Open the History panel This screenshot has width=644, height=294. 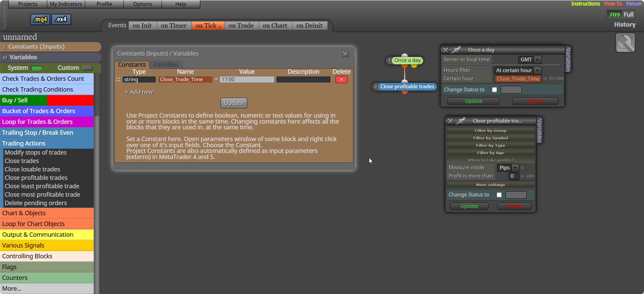click(x=625, y=25)
